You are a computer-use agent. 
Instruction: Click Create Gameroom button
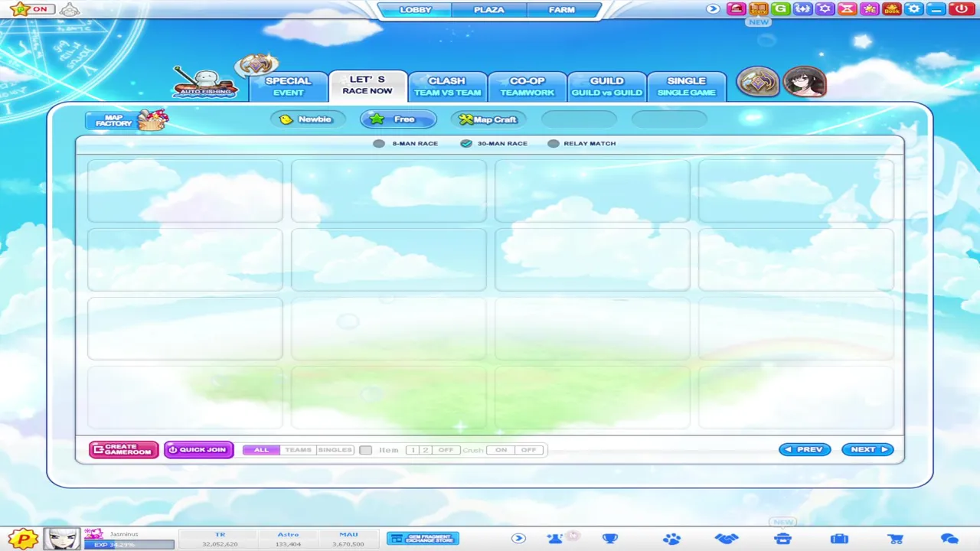[x=123, y=450]
